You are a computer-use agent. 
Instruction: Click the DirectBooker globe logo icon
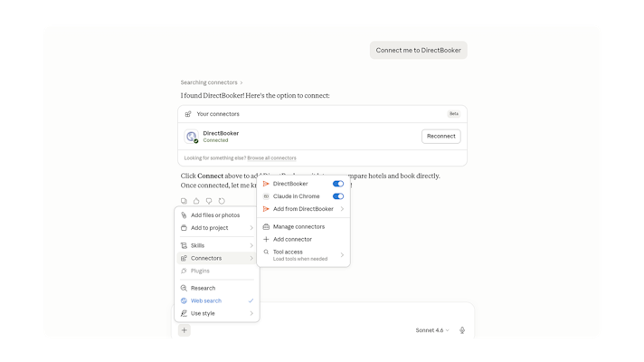point(191,137)
